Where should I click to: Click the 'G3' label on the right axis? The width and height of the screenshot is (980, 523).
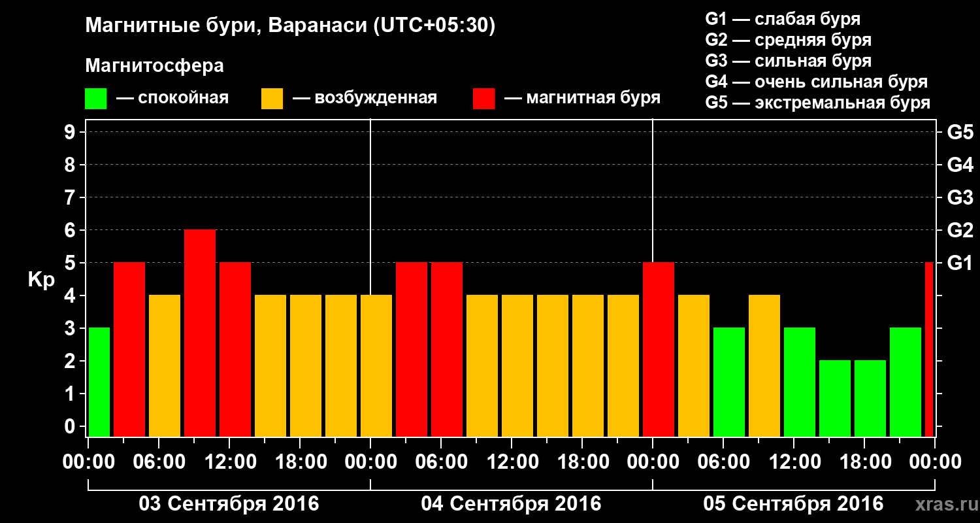(x=960, y=197)
